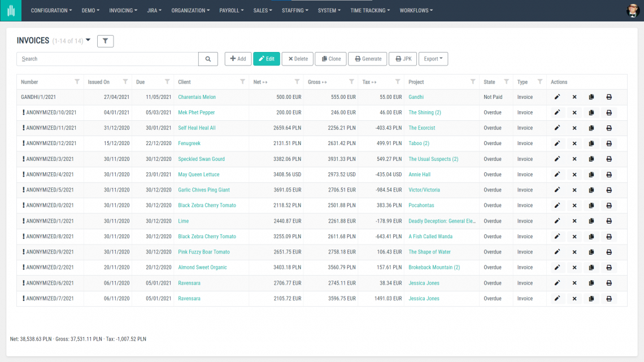
Task: Expand the Workflows dropdown
Action: pos(416,10)
